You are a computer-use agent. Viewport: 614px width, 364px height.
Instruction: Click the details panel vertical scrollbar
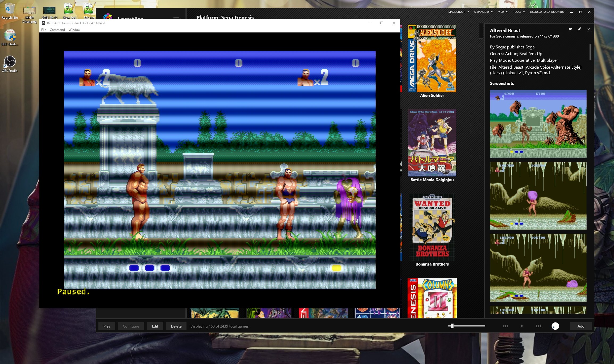coord(590,52)
